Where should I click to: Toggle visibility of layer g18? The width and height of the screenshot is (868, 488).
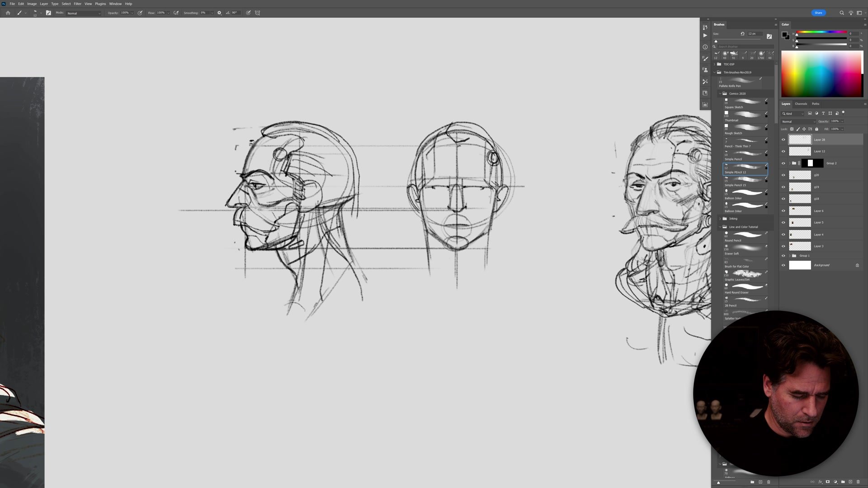point(783,199)
